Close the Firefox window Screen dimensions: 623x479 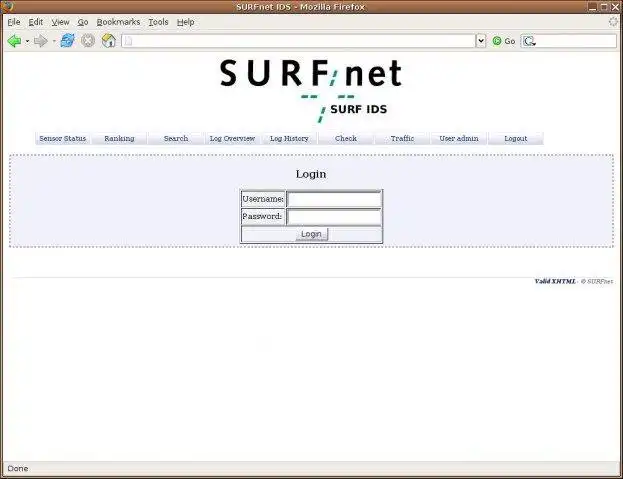(x=615, y=6)
